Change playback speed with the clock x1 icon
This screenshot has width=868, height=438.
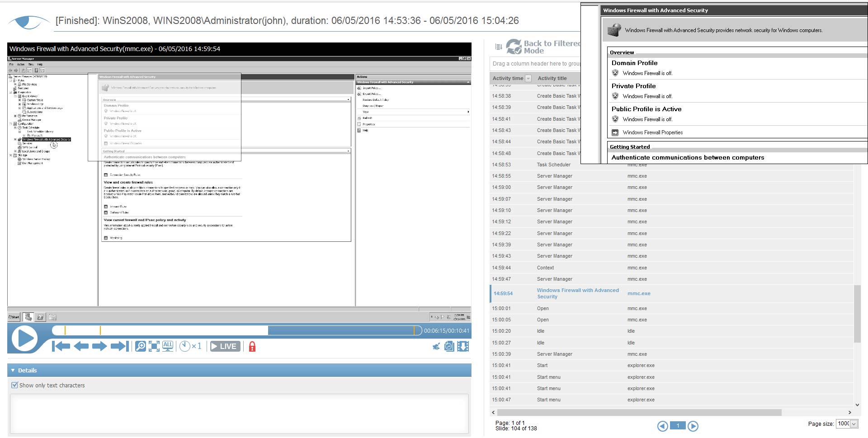[190, 346]
